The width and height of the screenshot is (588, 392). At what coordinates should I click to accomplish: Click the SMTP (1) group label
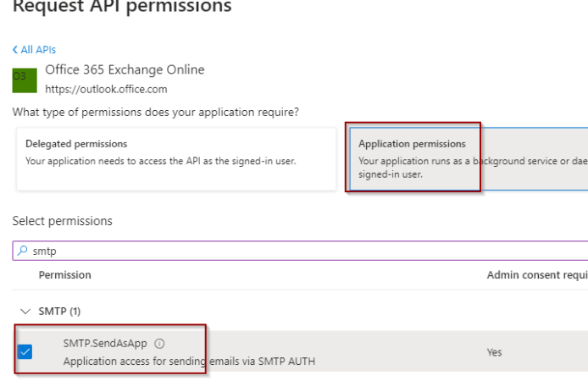59,312
